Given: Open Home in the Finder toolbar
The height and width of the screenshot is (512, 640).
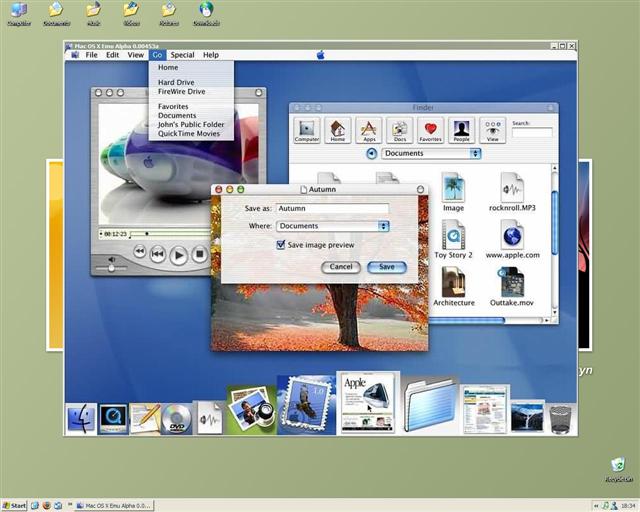Looking at the screenshot, I should click(338, 130).
